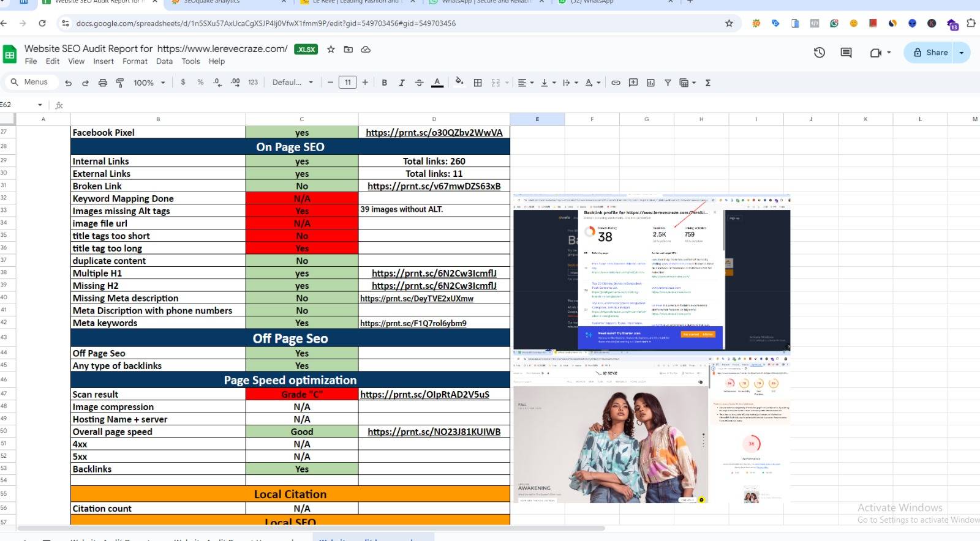
Task: Open the Broken Link prnt.sc screenshot link
Action: click(x=434, y=186)
